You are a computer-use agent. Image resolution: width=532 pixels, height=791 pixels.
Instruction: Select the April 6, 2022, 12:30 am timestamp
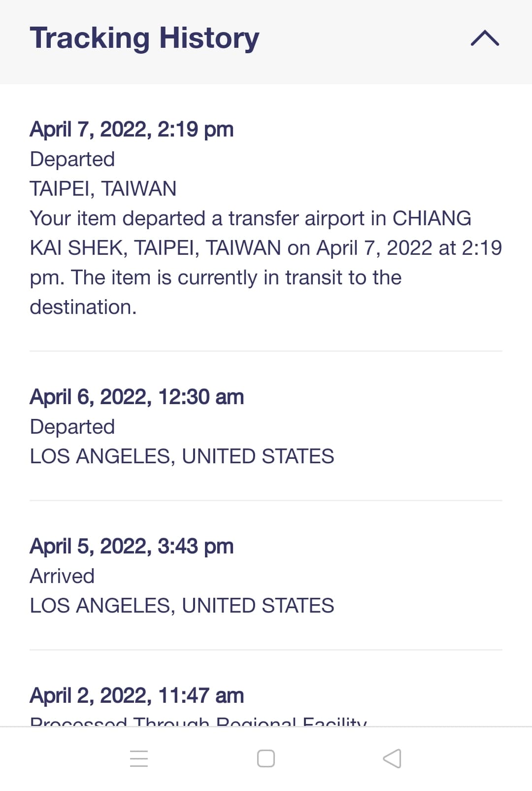click(137, 397)
